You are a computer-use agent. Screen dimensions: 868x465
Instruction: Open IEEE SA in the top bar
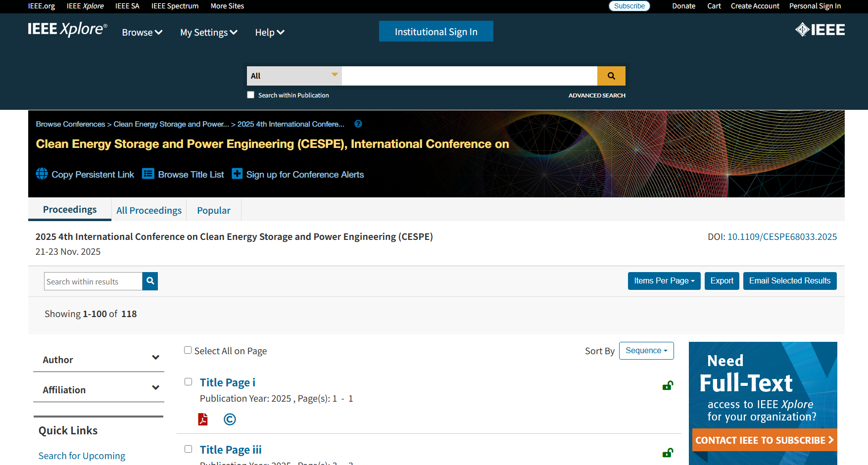127,6
